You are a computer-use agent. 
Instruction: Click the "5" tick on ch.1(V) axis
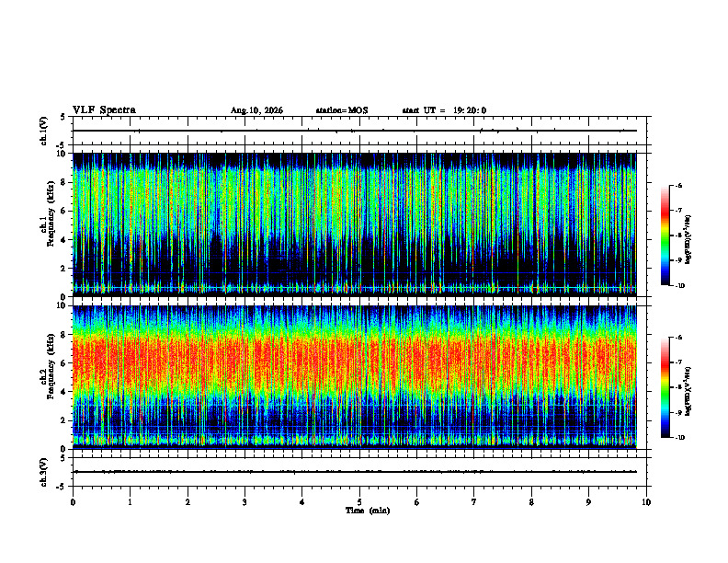63,117
